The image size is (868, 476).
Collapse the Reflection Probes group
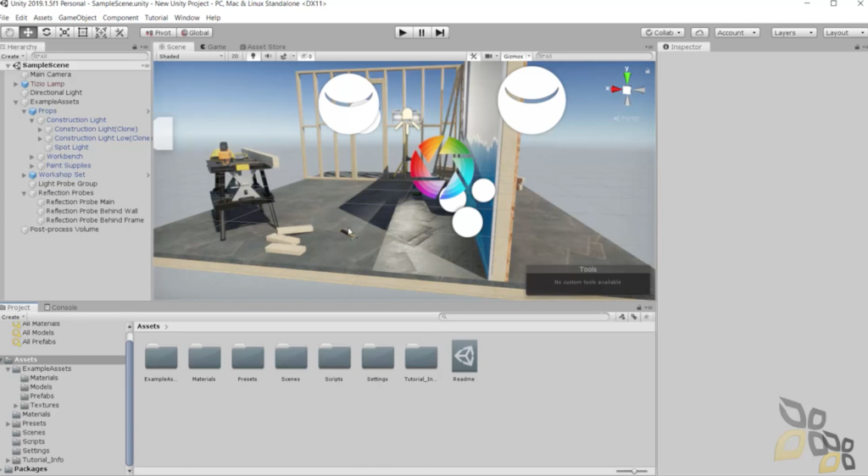24,193
